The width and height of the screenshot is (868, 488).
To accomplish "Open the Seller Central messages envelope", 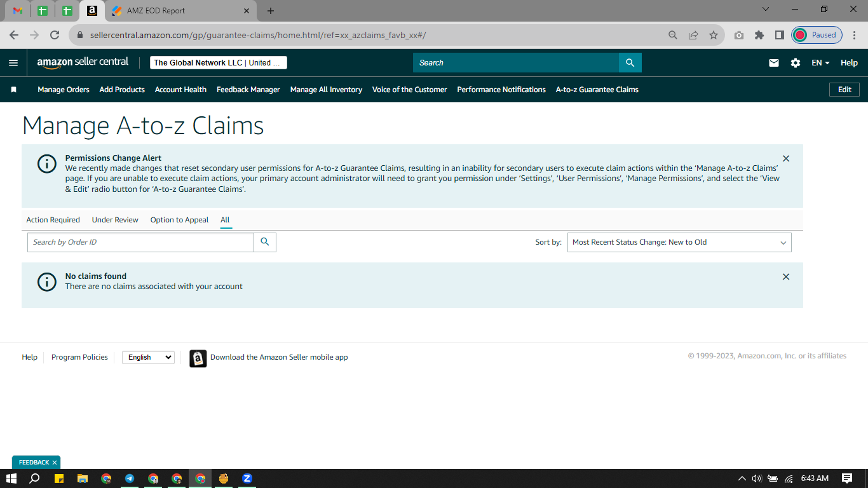I will (774, 63).
